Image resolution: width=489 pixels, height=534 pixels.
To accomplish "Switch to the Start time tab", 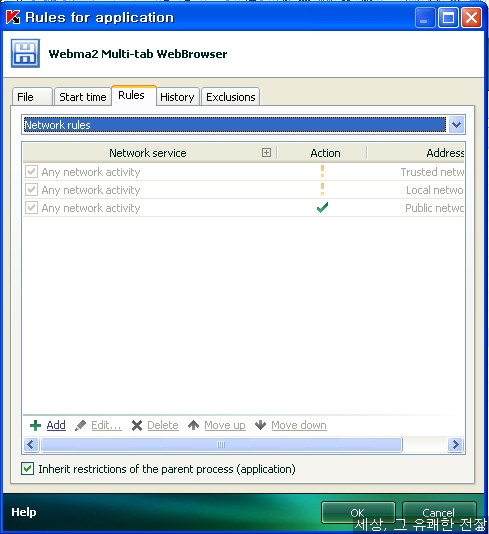I will 83,97.
